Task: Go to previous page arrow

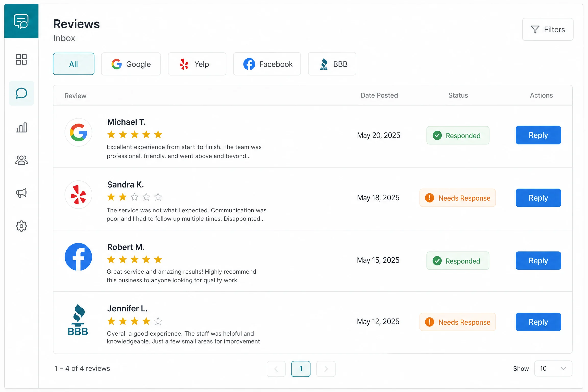Action: point(276,369)
